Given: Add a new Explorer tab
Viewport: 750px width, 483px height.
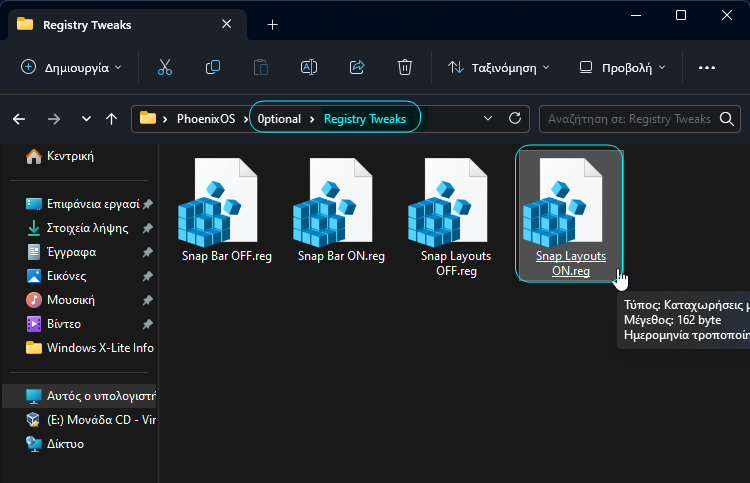Looking at the screenshot, I should 273,24.
